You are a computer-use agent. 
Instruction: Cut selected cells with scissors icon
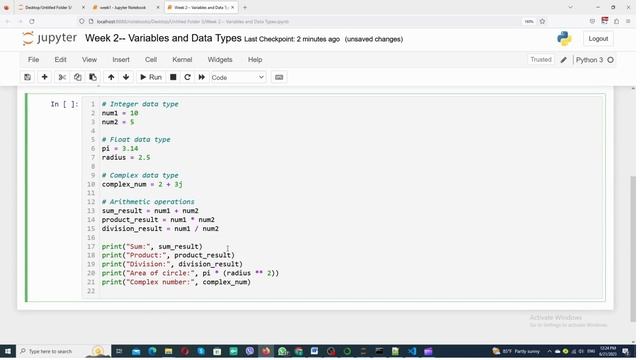pyautogui.click(x=62, y=77)
